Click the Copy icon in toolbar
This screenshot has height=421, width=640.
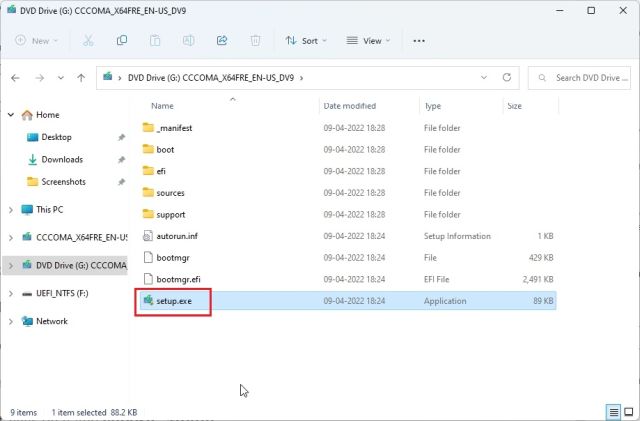click(x=122, y=40)
